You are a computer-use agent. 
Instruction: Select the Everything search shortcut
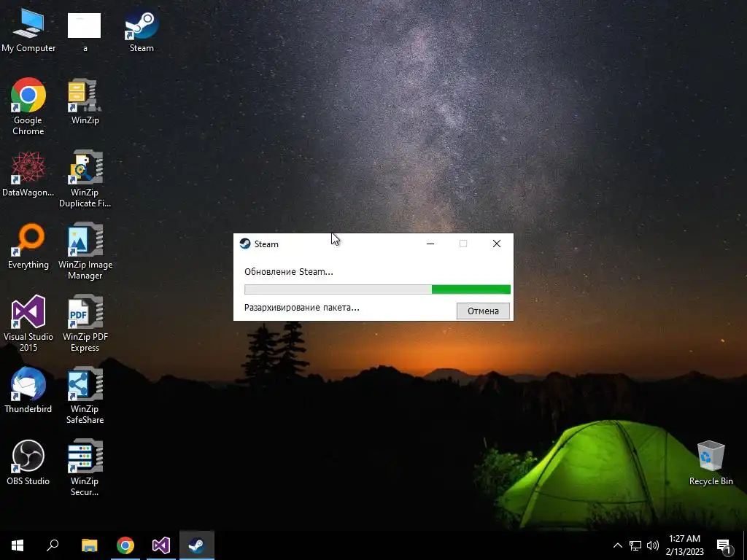tap(28, 246)
